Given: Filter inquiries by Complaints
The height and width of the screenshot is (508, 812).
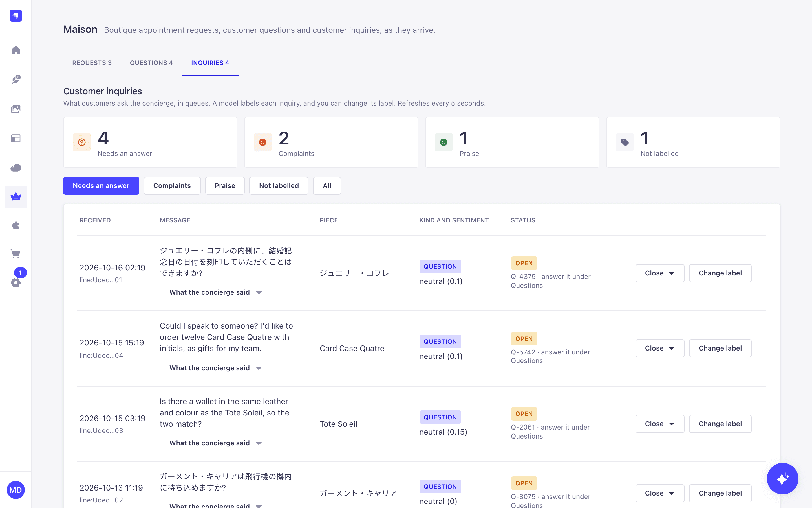Looking at the screenshot, I should point(172,186).
